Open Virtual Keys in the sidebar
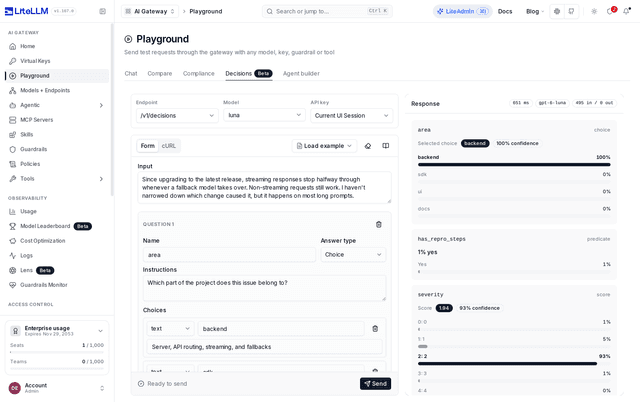 [x=57, y=61]
